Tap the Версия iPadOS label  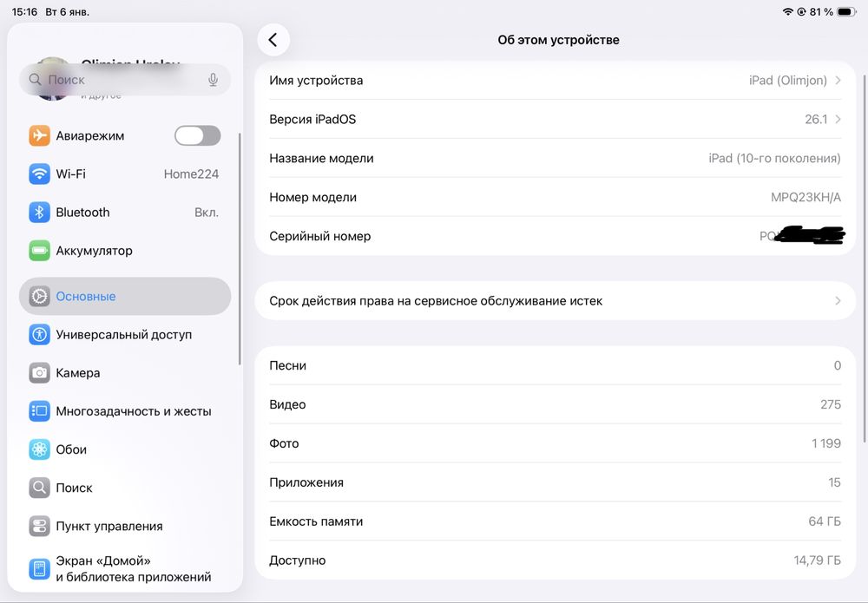coord(312,119)
